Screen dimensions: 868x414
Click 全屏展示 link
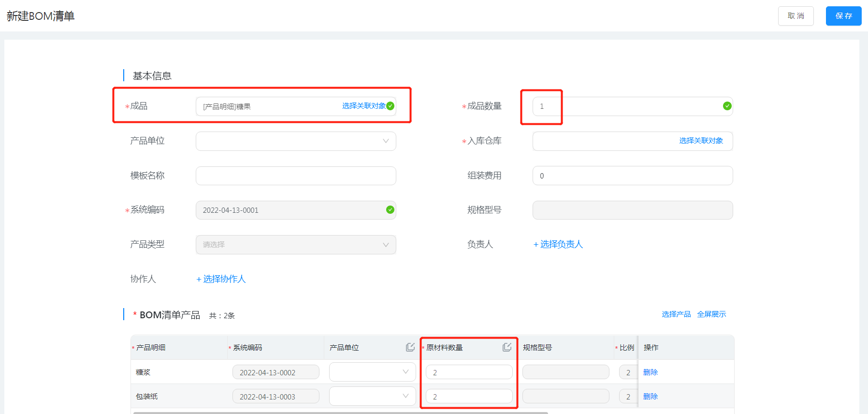tap(711, 314)
